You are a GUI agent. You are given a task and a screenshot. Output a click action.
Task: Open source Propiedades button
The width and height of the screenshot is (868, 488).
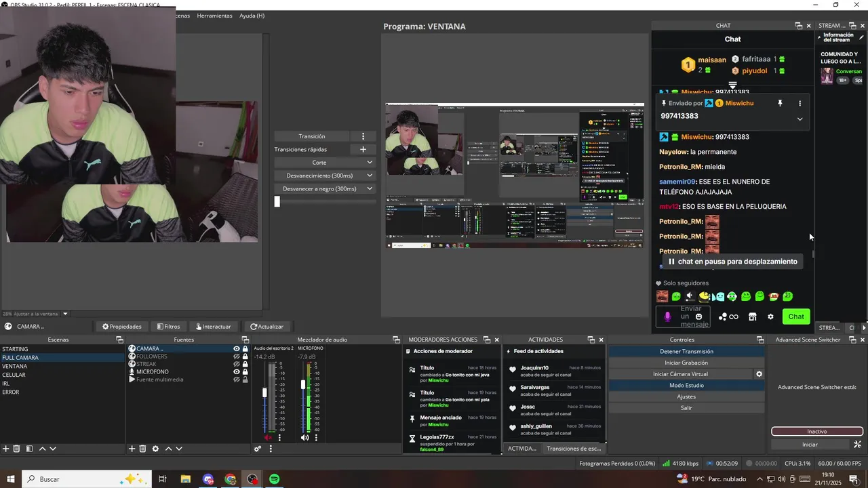(122, 327)
